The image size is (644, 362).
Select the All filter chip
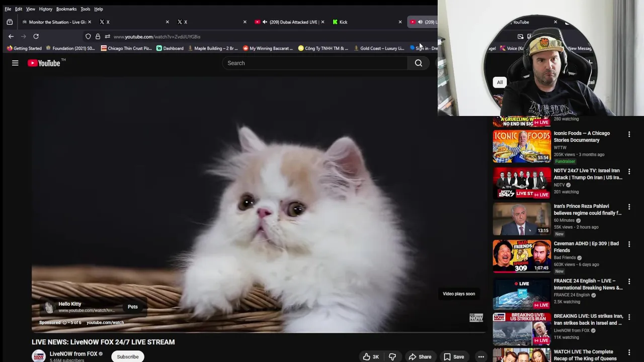[x=500, y=82]
